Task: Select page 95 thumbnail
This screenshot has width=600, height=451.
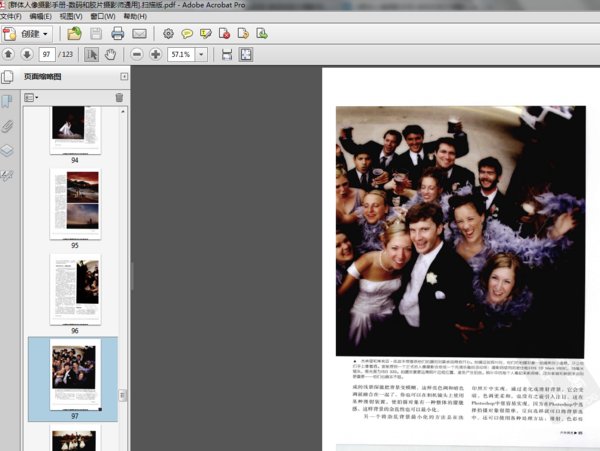Action: pos(75,204)
